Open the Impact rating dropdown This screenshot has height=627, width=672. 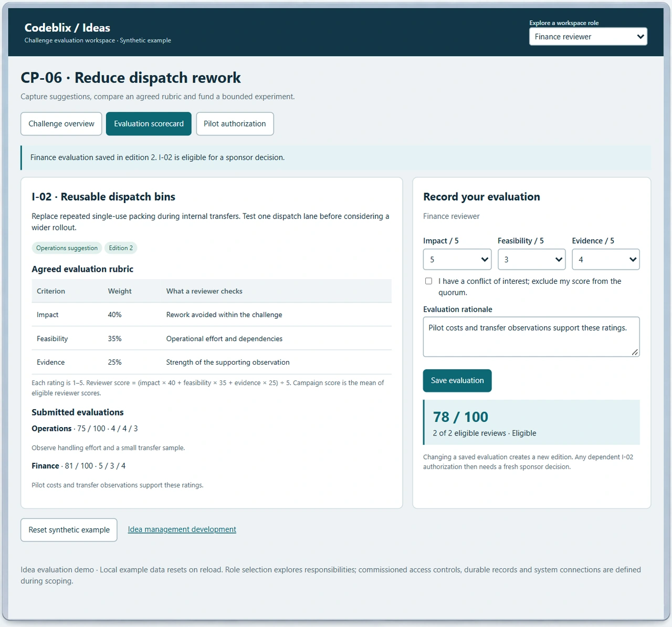tap(457, 259)
